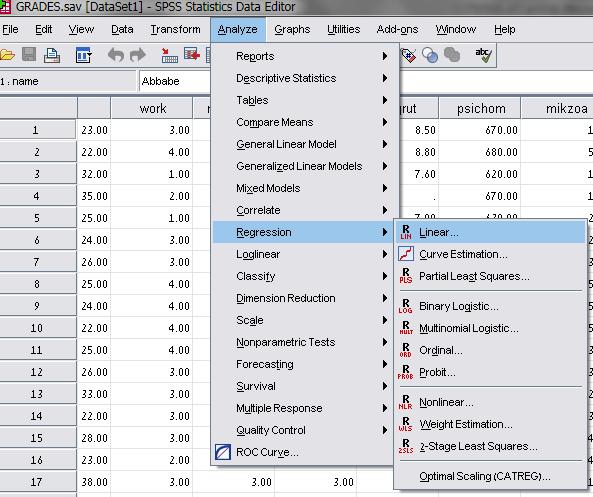Click the SPSS title bar application icon
Screen dimensions: 593x497
click(5, 6)
